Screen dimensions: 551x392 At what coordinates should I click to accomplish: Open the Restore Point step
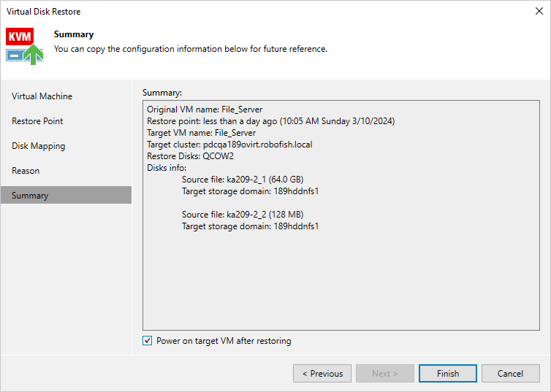(x=37, y=121)
